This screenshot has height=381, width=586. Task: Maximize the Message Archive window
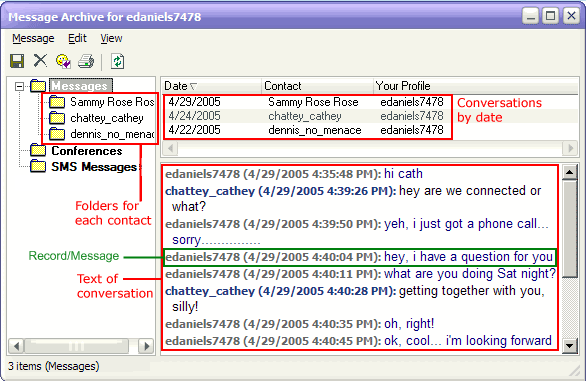(551, 16)
